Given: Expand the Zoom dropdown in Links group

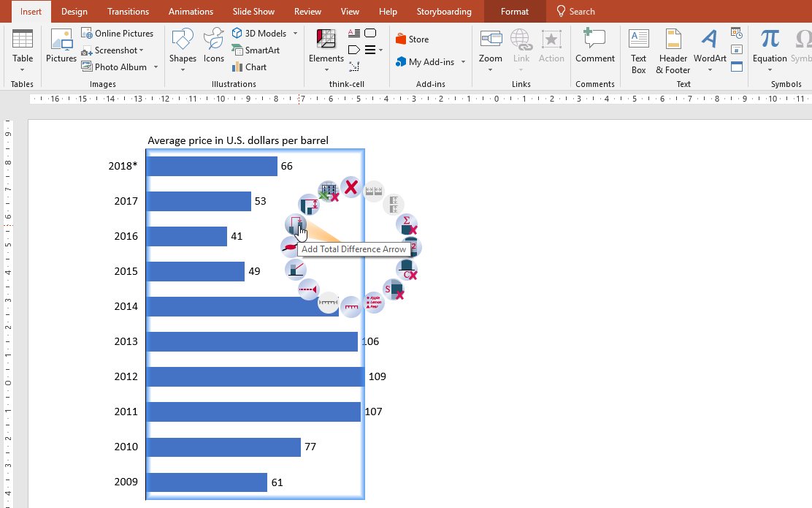Looking at the screenshot, I should (x=491, y=70).
